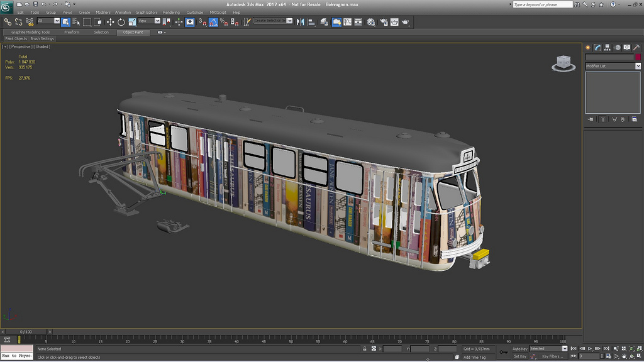Screen dimensions: 644x362
Task: Open the Select by Name dialog
Action: [76, 22]
